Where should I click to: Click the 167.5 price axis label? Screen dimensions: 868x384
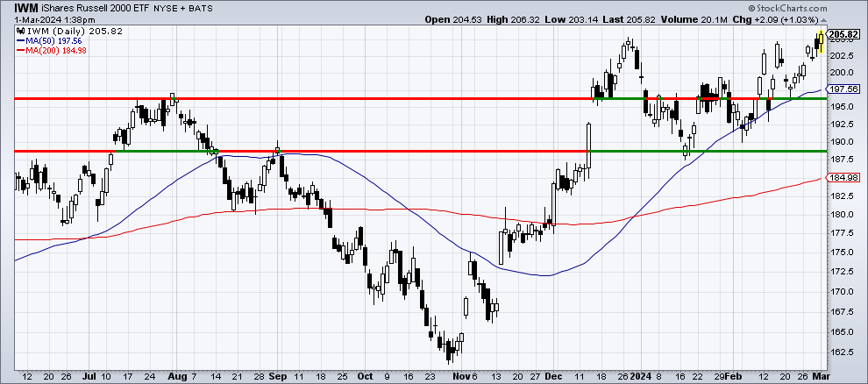click(840, 311)
